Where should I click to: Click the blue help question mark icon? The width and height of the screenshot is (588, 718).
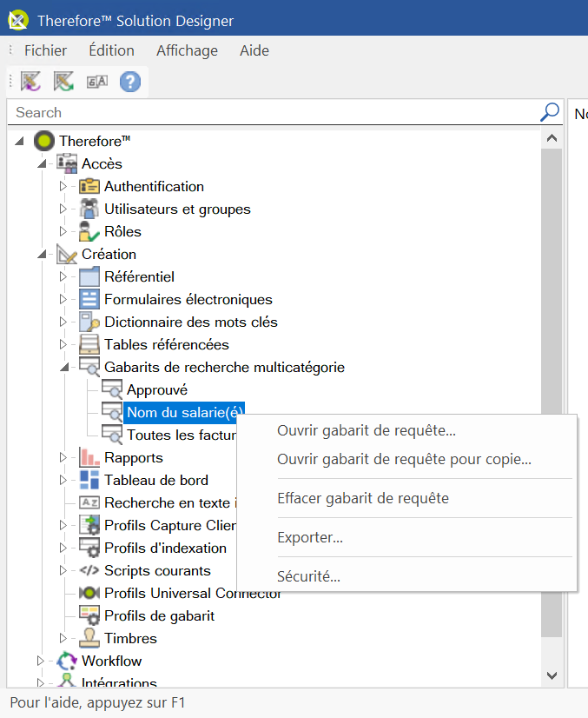point(130,82)
